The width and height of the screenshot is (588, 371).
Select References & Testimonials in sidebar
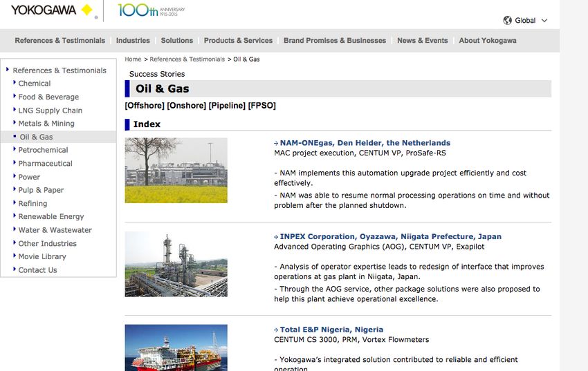click(x=59, y=70)
